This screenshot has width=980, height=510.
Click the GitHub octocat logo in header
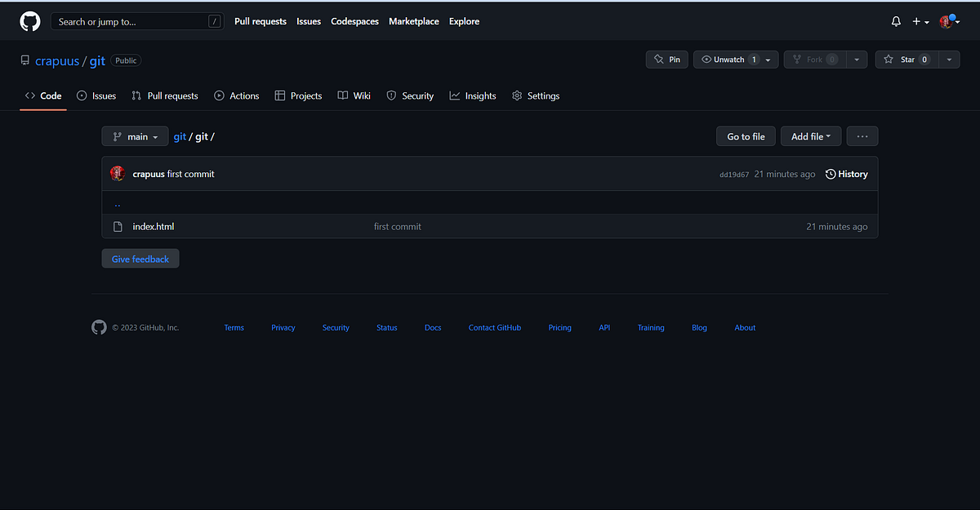coord(29,20)
